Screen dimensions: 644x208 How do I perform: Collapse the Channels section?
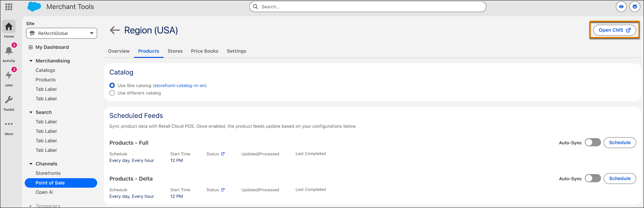(31, 164)
